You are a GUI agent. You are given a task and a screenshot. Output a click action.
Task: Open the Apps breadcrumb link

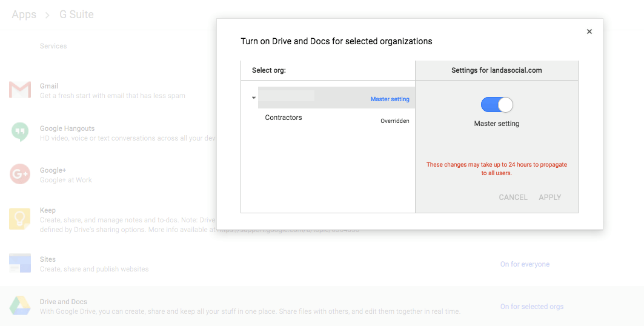pos(24,15)
